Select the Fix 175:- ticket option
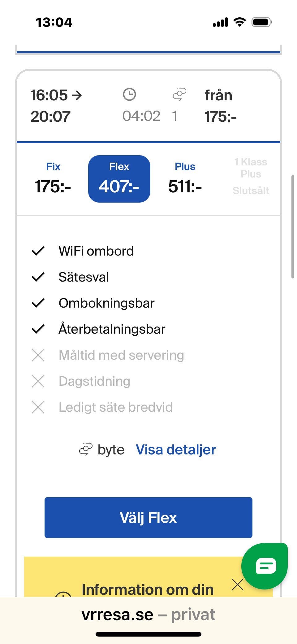 coord(53,179)
